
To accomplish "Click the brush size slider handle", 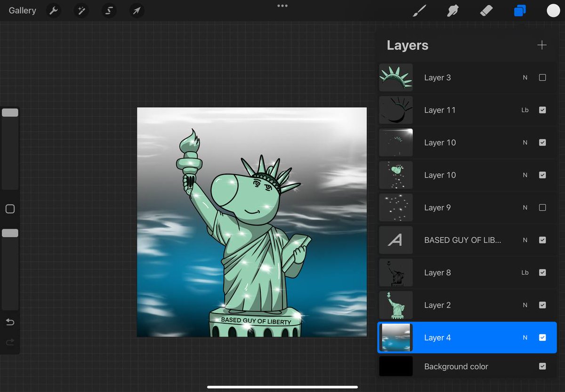I will (10, 112).
